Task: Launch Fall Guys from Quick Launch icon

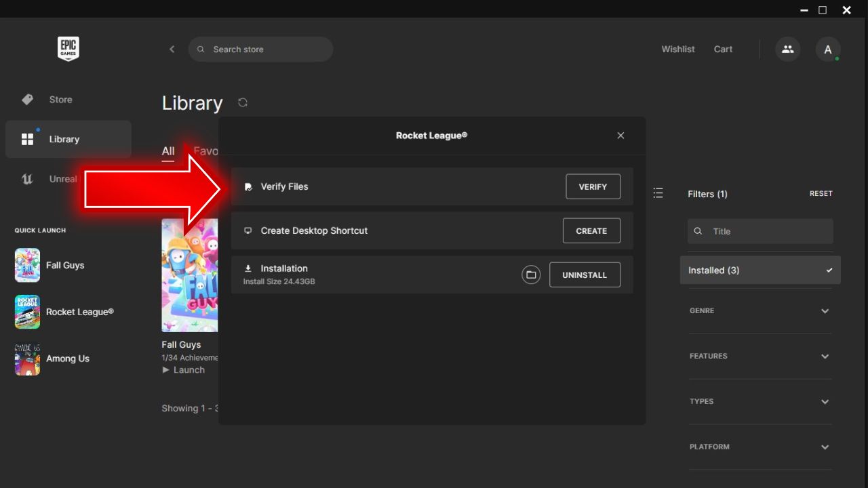Action: pyautogui.click(x=26, y=265)
